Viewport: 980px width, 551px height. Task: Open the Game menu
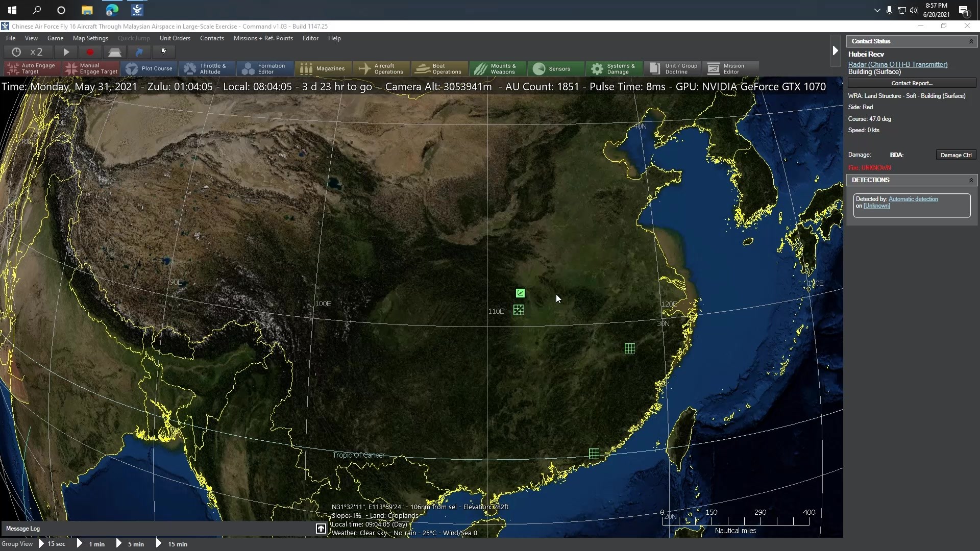coord(55,38)
